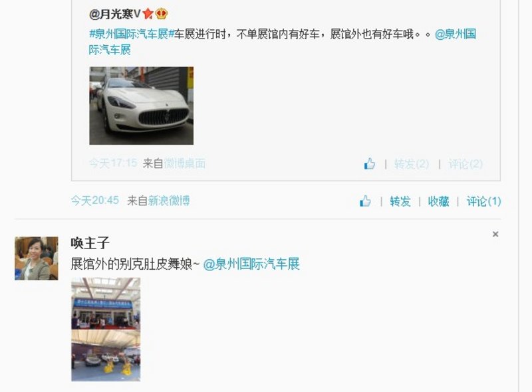Open 唤主子 username profile
Viewport: 532px width, 392px height.
click(x=90, y=243)
